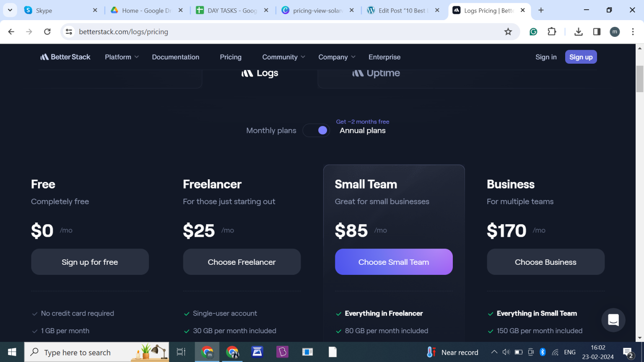Bookmark the page with the star icon
Image resolution: width=644 pixels, height=362 pixels.
tap(508, 31)
